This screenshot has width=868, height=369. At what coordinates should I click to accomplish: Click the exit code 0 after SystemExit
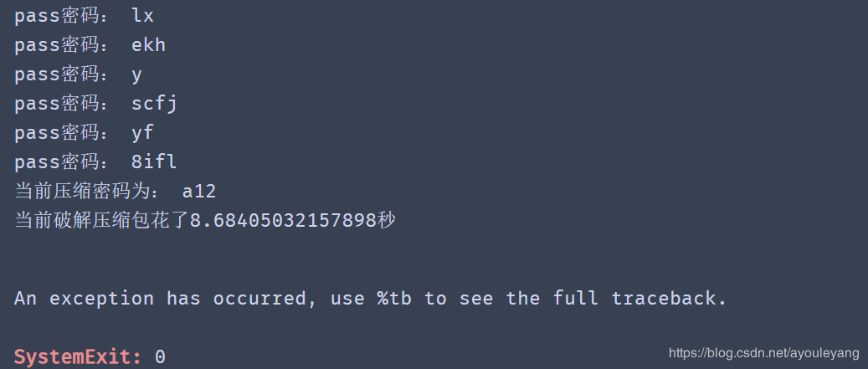[x=160, y=356]
